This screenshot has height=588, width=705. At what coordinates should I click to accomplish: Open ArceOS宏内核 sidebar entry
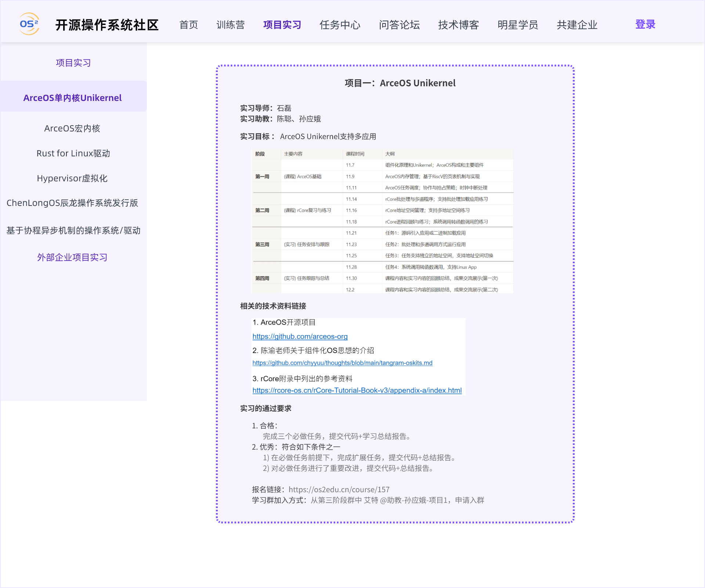(x=72, y=128)
